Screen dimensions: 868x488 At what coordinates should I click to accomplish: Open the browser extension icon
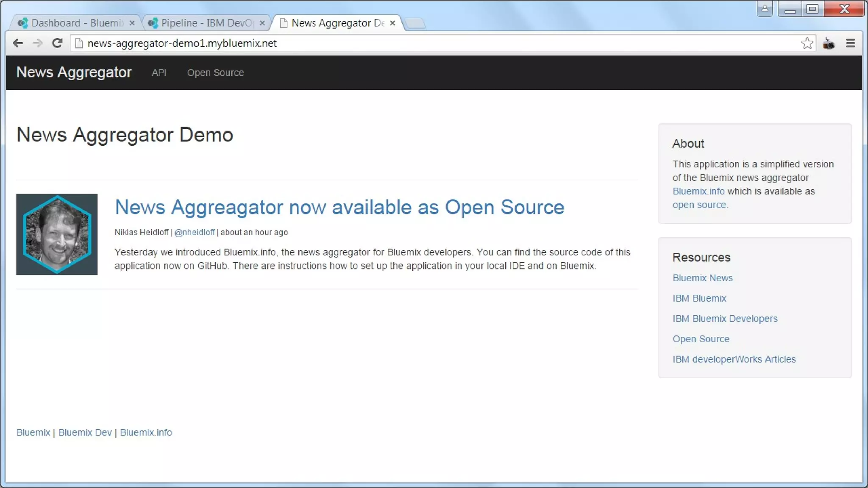(829, 43)
